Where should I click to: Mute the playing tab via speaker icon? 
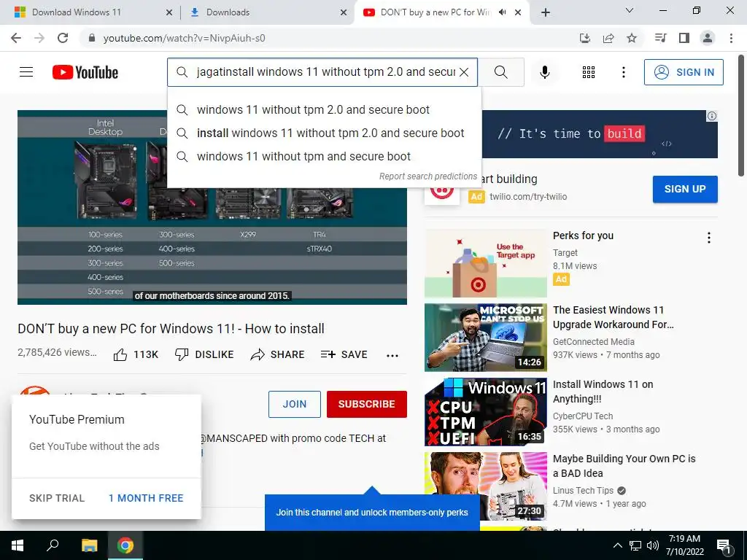tap(502, 12)
